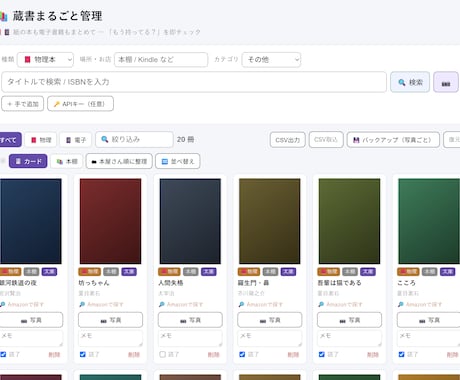Open the APIキー (任意) setting
This screenshot has height=380, width=460.
point(80,104)
